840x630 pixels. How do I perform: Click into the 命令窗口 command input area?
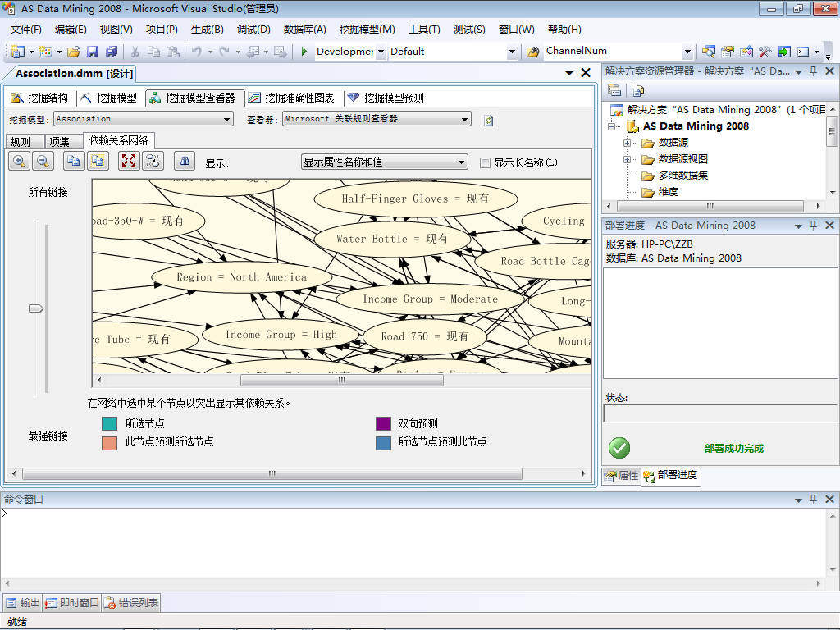(414, 541)
